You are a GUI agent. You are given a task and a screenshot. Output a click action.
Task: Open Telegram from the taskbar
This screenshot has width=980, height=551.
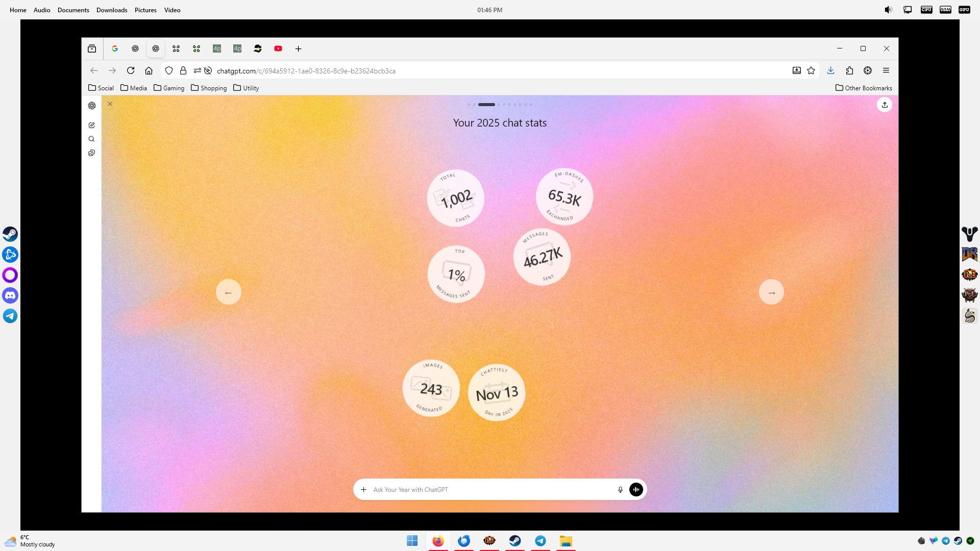click(541, 541)
